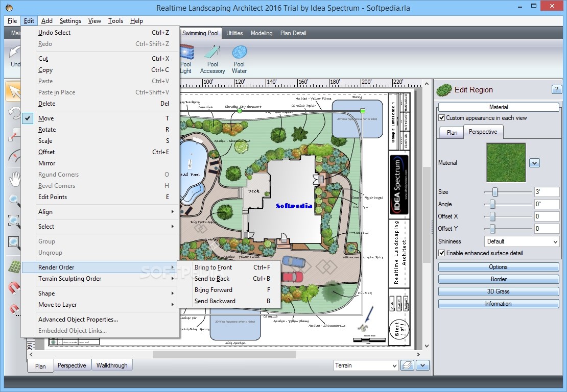Image resolution: width=567 pixels, height=392 pixels.
Task: Click the 3D Grass button
Action: pyautogui.click(x=498, y=291)
